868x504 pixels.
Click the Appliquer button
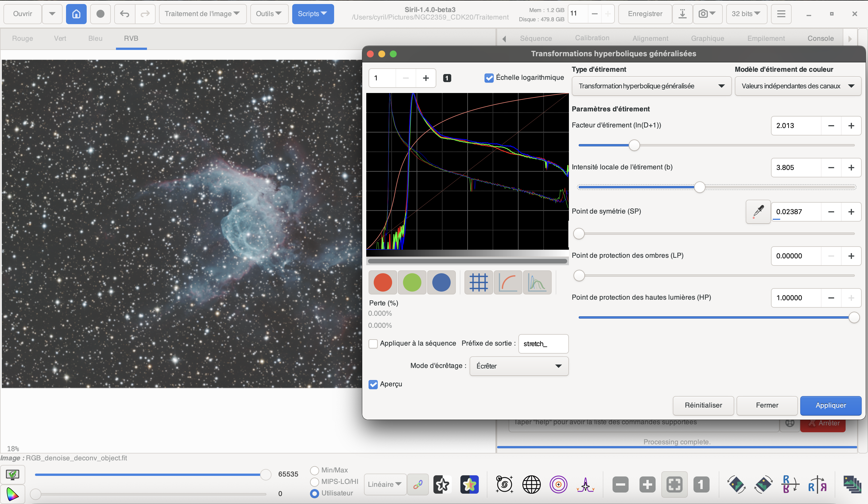(x=830, y=405)
